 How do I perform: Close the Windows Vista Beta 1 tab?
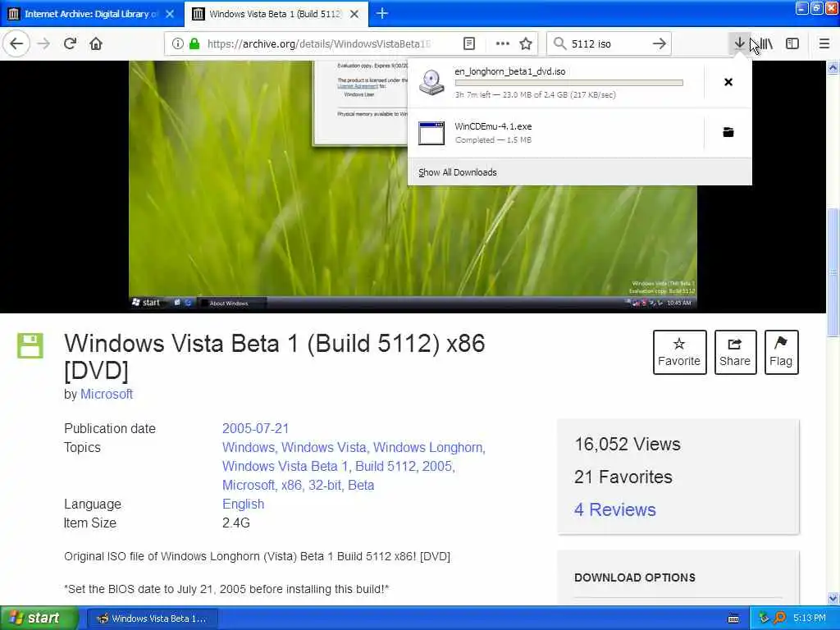coord(354,14)
